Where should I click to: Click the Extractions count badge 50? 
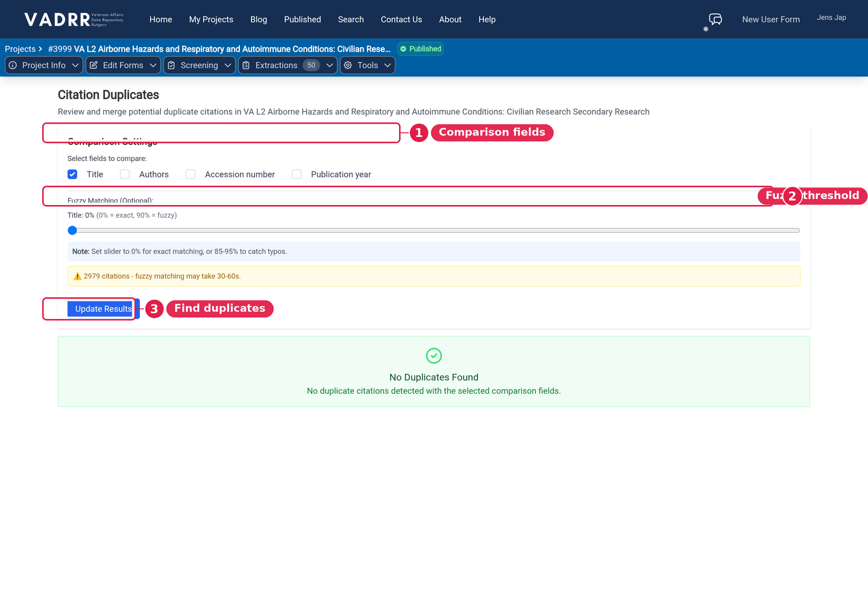coord(311,65)
